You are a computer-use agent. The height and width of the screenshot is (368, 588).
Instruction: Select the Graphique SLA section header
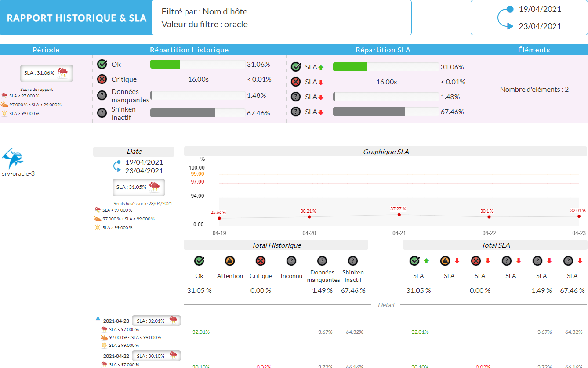point(385,152)
